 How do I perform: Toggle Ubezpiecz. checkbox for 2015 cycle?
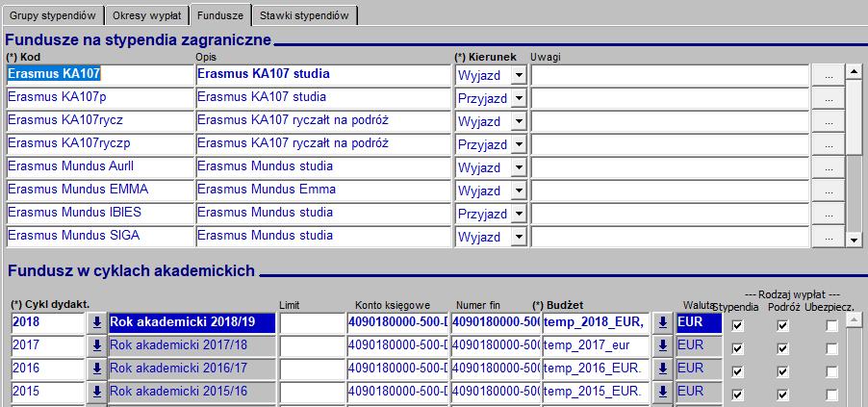pyautogui.click(x=831, y=394)
